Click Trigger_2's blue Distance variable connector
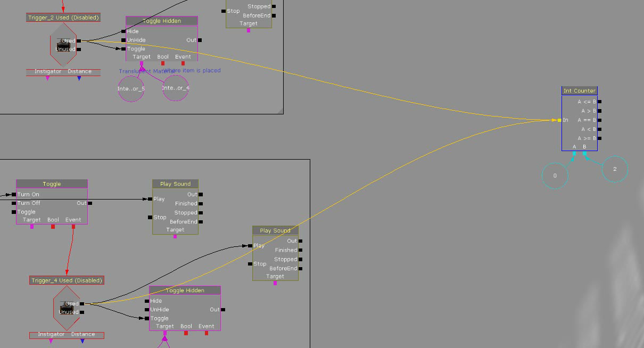Image resolution: width=644 pixels, height=348 pixels. [x=79, y=79]
